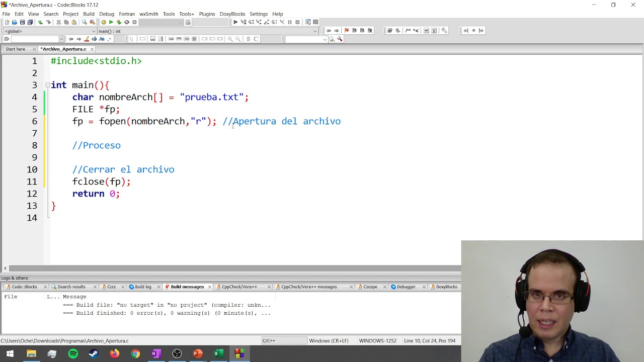Toggle regex .* search option
Viewport: 644px width, 362px height.
[x=109, y=39]
